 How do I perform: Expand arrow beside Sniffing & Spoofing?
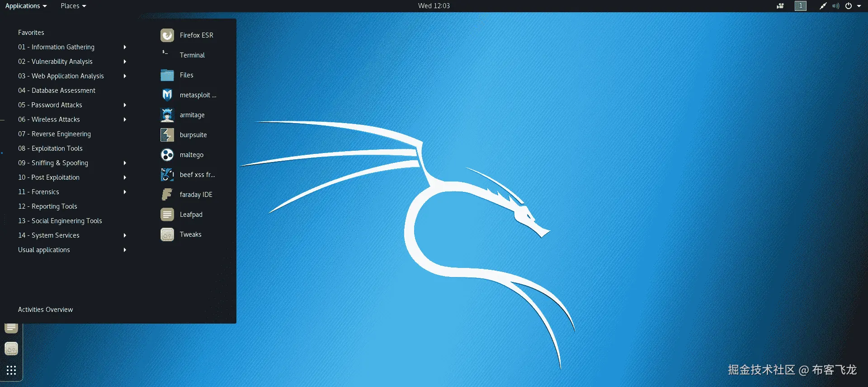(x=125, y=163)
